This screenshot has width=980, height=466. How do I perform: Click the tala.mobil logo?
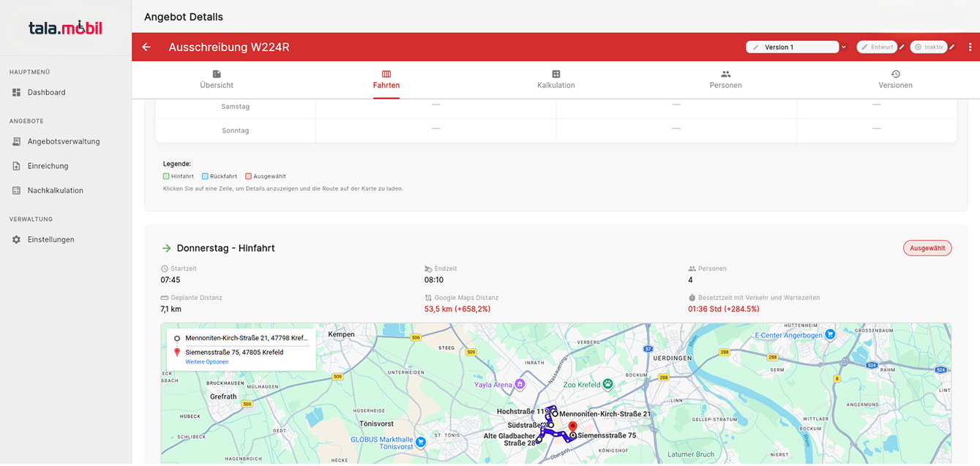click(x=65, y=27)
